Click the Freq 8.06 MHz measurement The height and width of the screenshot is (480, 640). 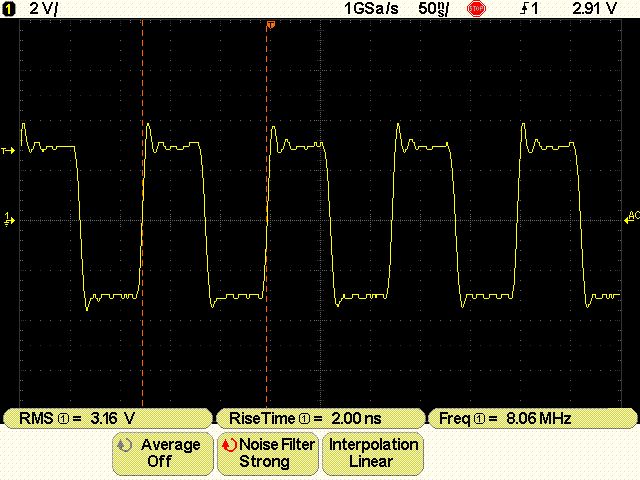coord(533,418)
